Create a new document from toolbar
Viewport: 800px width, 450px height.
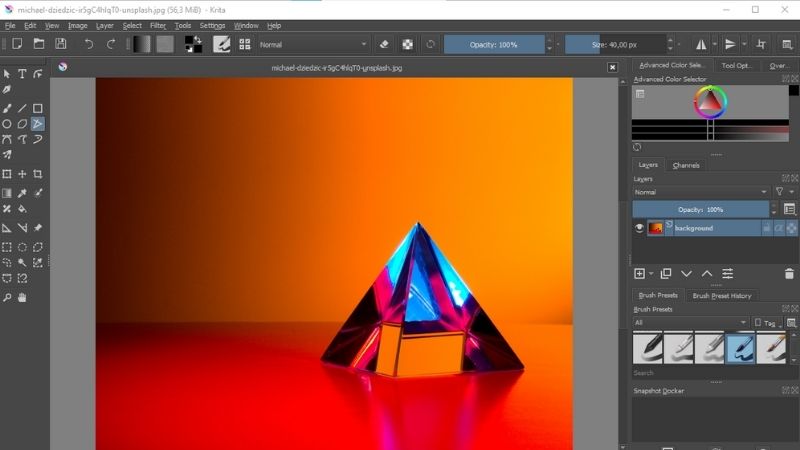17,44
